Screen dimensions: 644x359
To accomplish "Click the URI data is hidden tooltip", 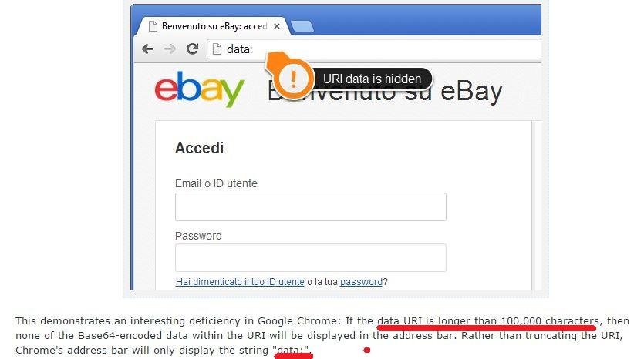I will coord(372,79).
